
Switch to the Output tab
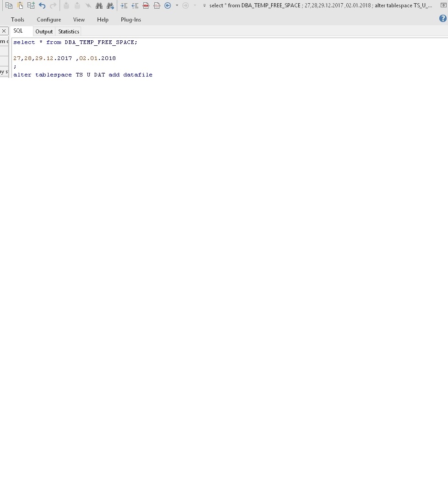tap(44, 32)
